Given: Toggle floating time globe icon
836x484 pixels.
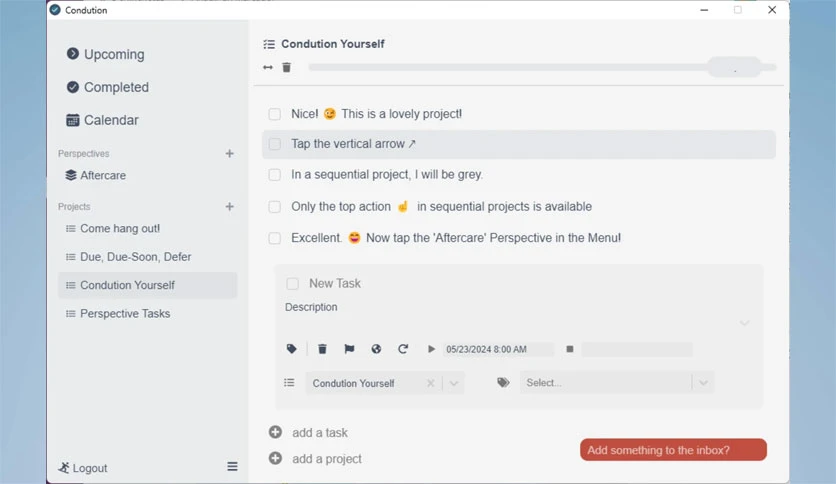Looking at the screenshot, I should 376,349.
